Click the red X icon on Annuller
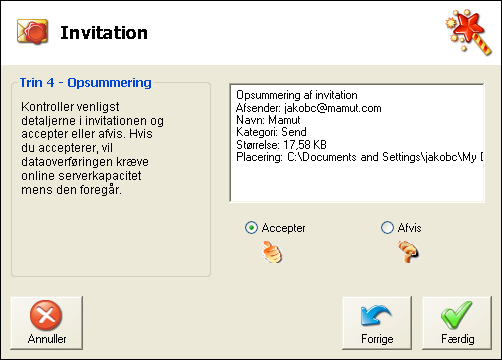This screenshot has height=360, width=502. pos(46,315)
